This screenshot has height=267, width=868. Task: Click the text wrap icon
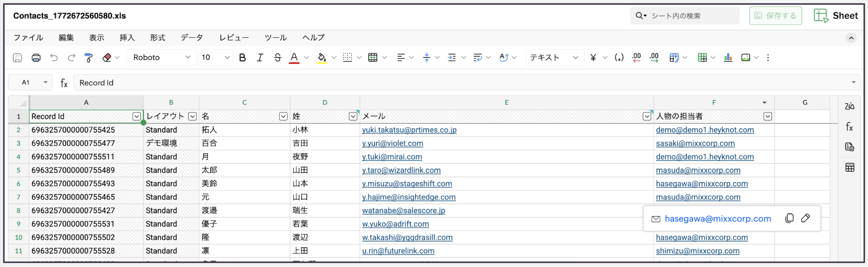coord(477,58)
